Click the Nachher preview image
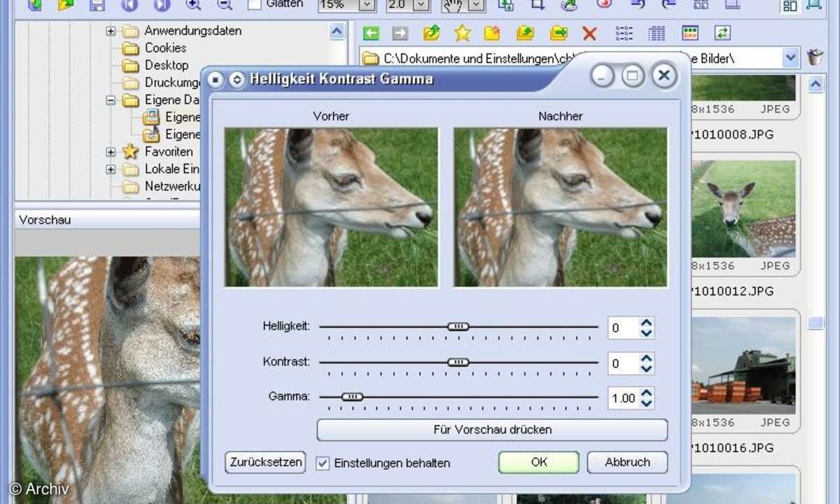 point(561,207)
